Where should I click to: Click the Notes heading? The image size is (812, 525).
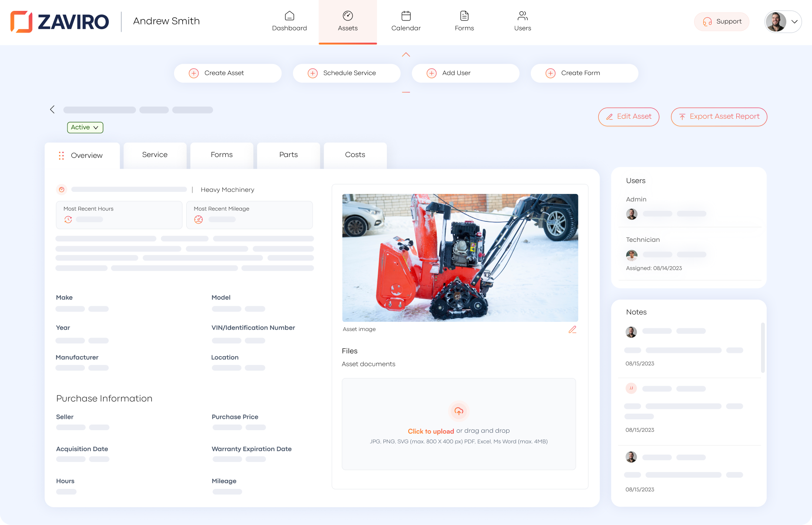tap(636, 312)
